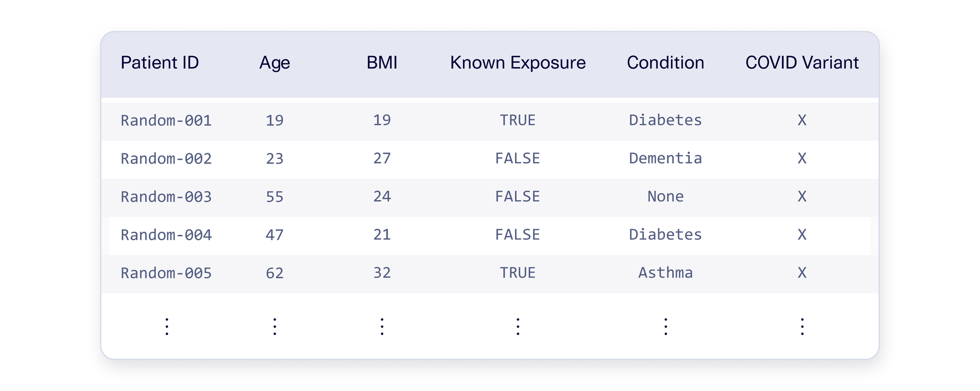
Task: Click the age value 62
Action: (x=274, y=273)
